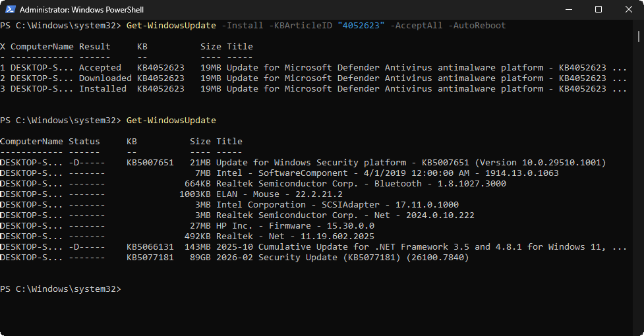Screen dimensions: 644x336
Task: Click the KB5007651 entry in KB column
Action: pyautogui.click(x=150, y=163)
